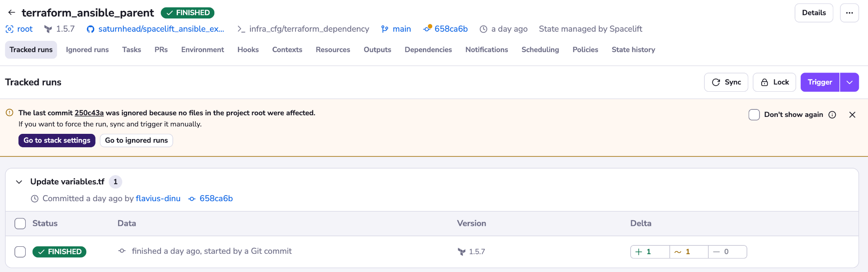Open the root space link
This screenshot has height=272, width=868.
[25, 29]
